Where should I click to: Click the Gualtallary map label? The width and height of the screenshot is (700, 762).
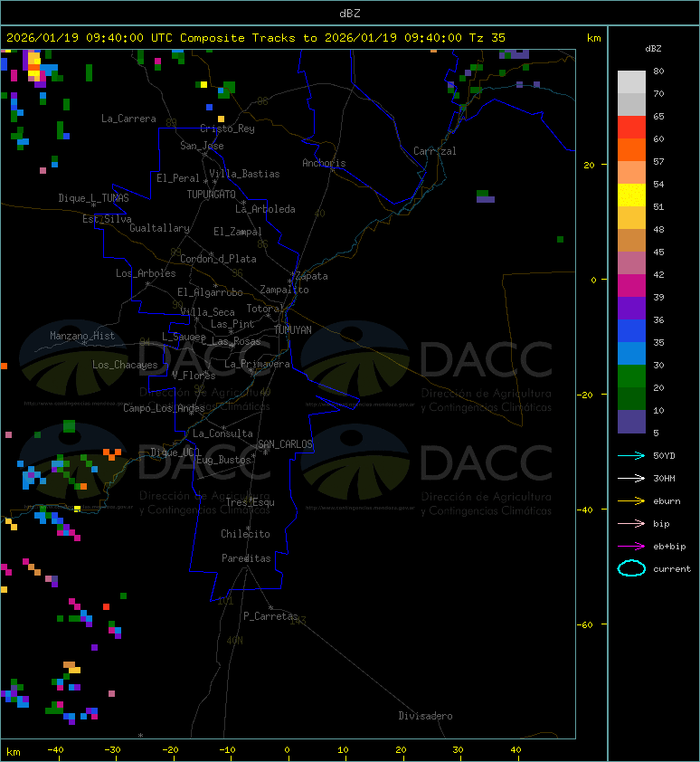[160, 228]
